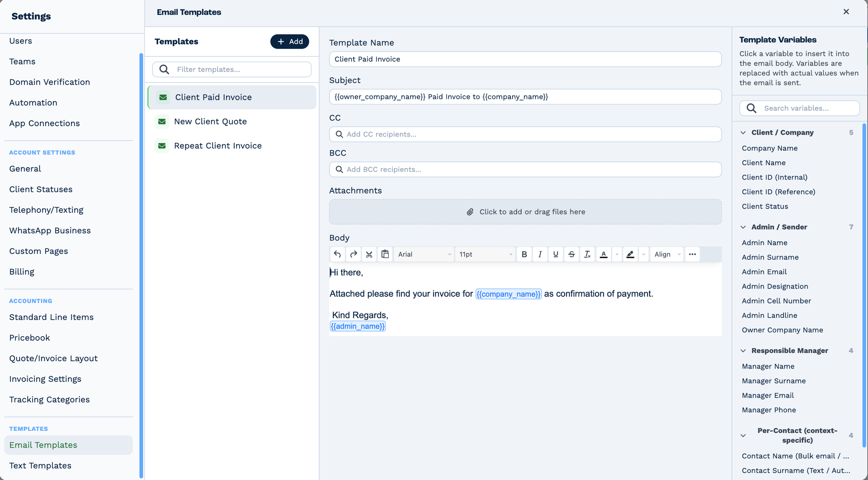Click the Cut scissors icon
Image resolution: width=868 pixels, height=480 pixels.
coord(369,254)
